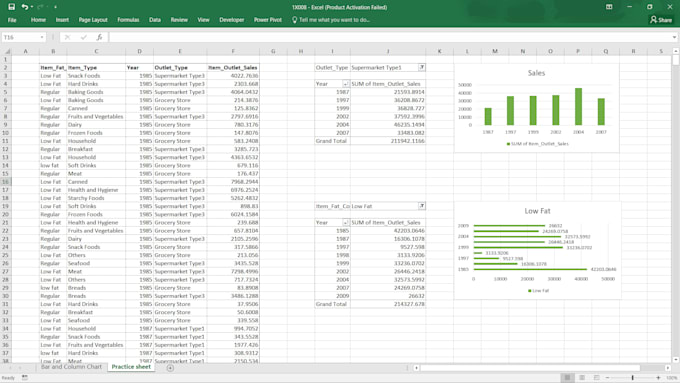The width and height of the screenshot is (680, 383).
Task: Open Customize Quick Access Toolbar dropdown
Action: (56, 7)
